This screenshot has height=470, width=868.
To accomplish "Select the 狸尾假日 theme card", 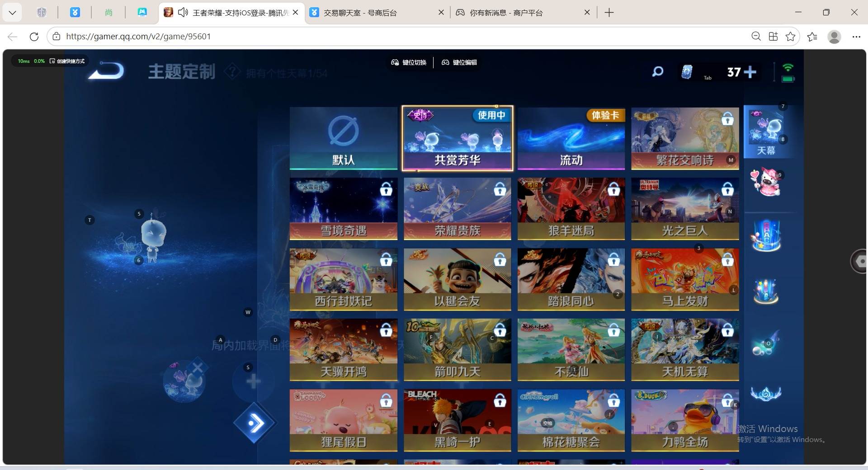I will [x=344, y=420].
